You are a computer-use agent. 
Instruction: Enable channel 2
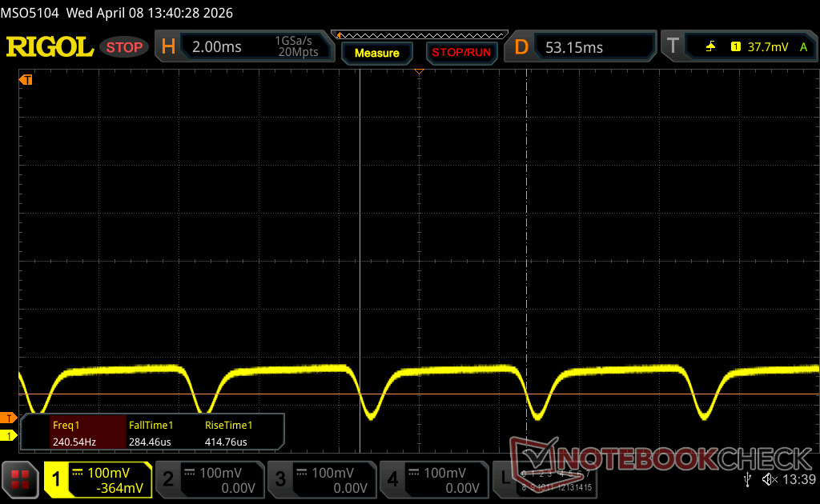pyautogui.click(x=208, y=479)
